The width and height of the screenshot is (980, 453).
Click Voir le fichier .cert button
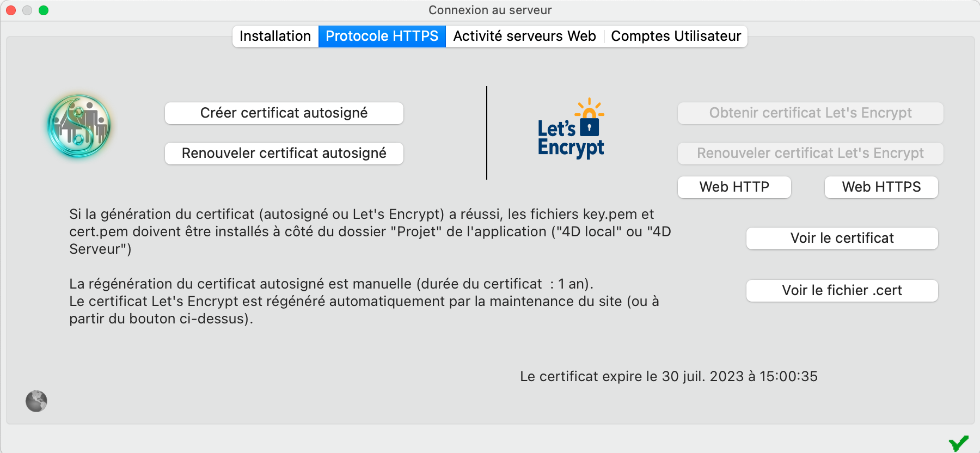[x=842, y=291]
